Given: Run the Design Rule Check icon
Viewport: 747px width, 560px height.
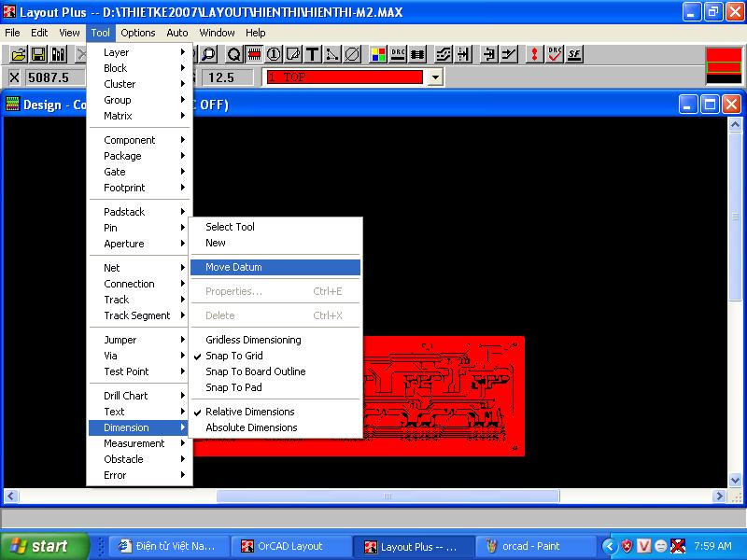Looking at the screenshot, I should (x=555, y=54).
